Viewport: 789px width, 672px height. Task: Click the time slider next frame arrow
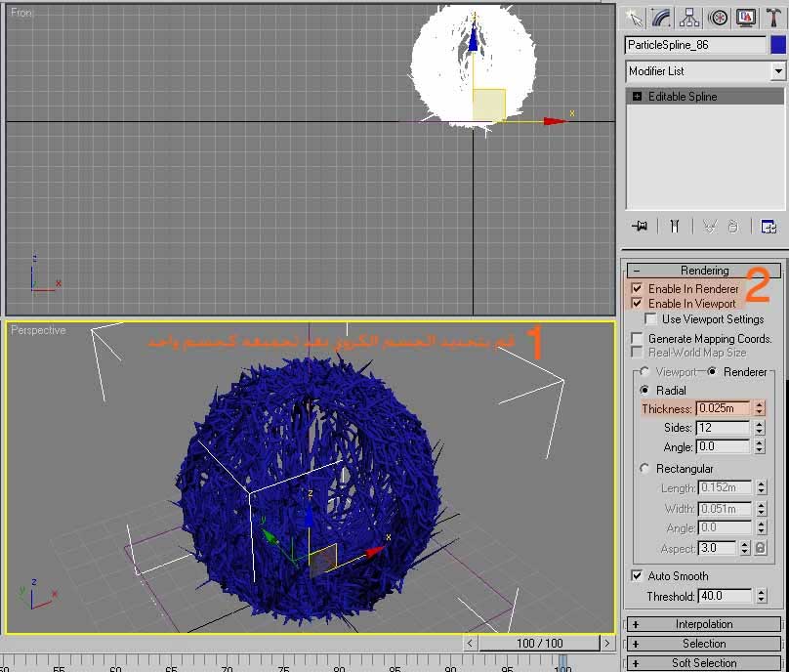coord(606,643)
